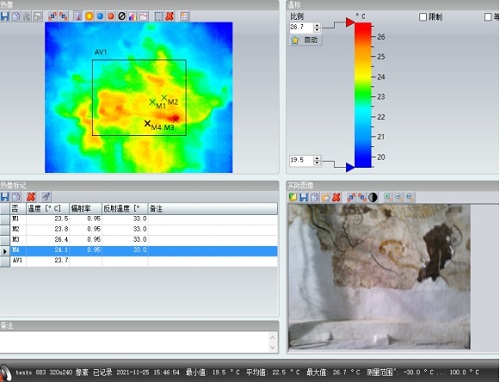Screen dimensions: 500x382
Task: Click the M3 temperature cell 26.4
Action: tap(48, 240)
